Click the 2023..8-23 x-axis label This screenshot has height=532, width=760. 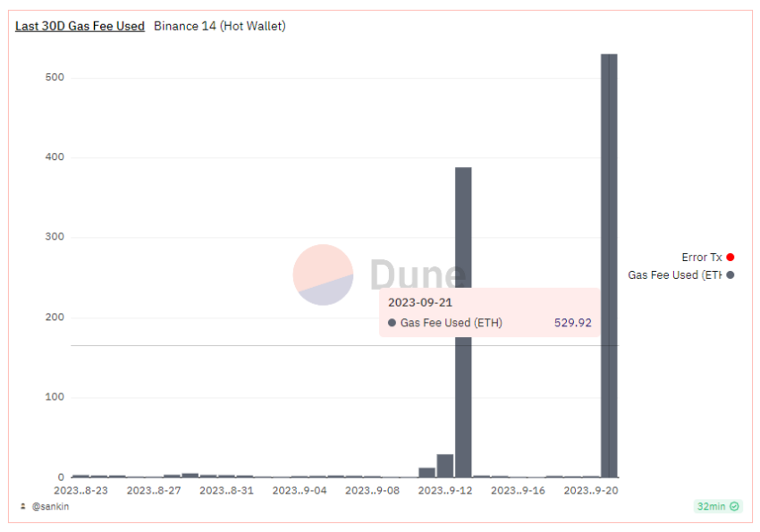81,490
